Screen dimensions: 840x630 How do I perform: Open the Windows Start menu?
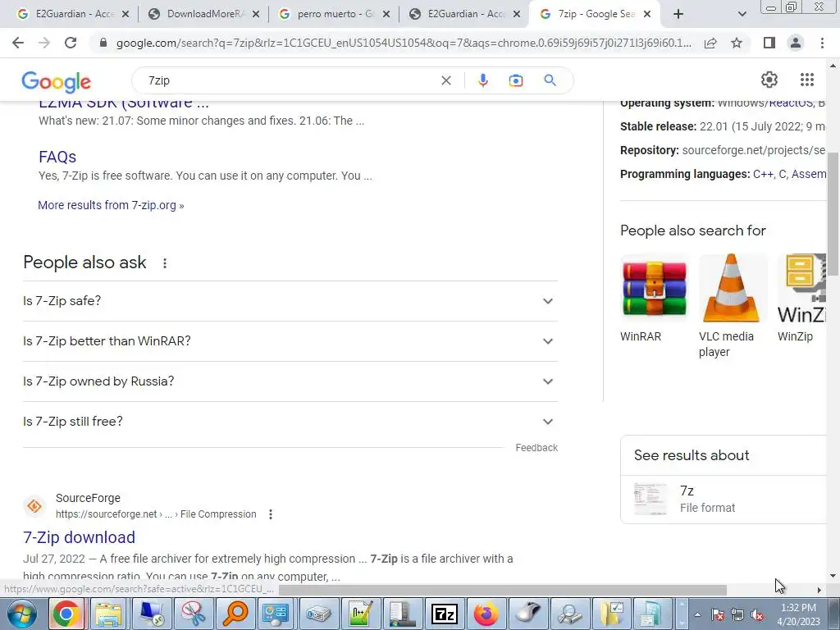pyautogui.click(x=22, y=614)
